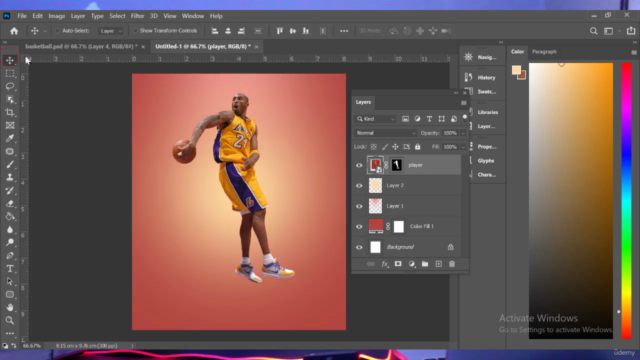Screen dimensions: 640x360
Task: Select the Crop tool
Action: coord(10,113)
